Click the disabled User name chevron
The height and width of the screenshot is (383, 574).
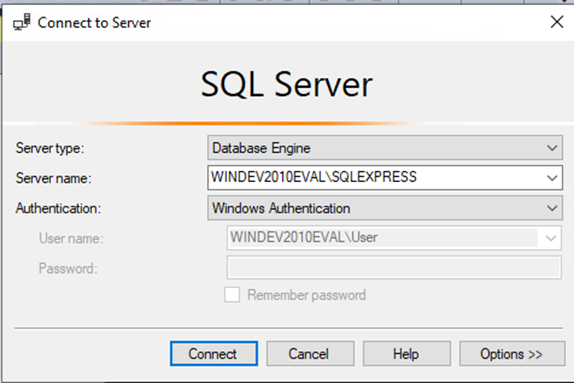(x=551, y=238)
